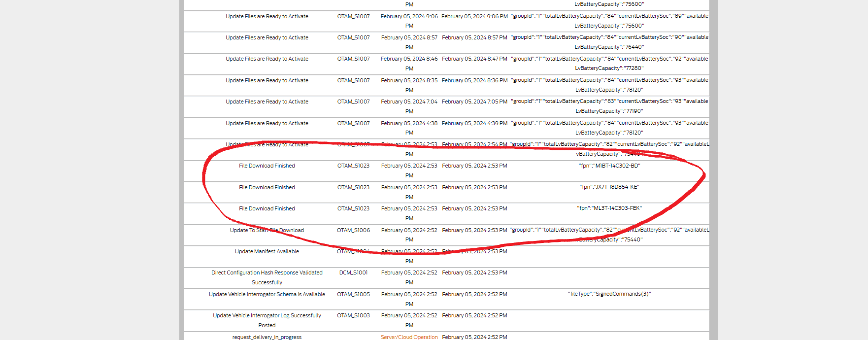This screenshot has height=340, width=868.
Task: Click the "fileType":"SignedCommands(3)" value
Action: 609,294
